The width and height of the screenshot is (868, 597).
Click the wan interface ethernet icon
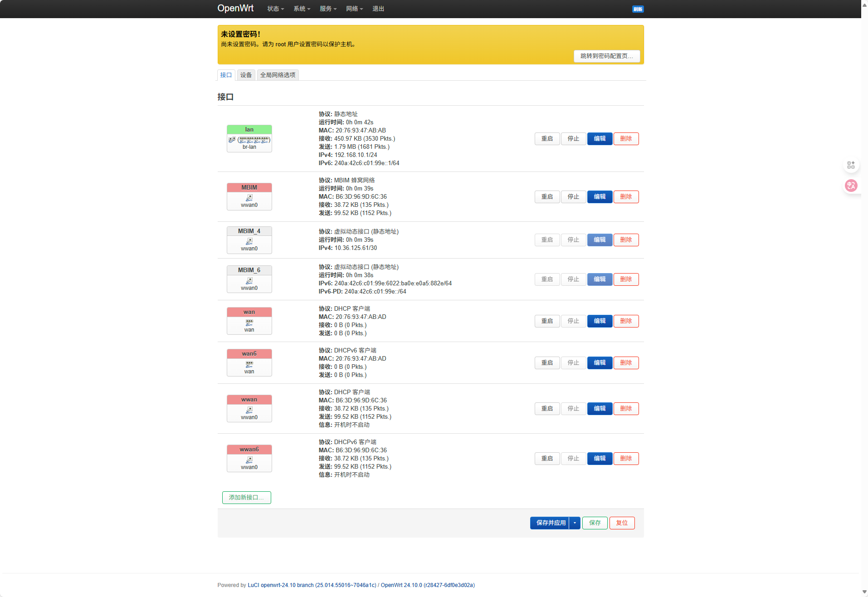[x=249, y=323]
